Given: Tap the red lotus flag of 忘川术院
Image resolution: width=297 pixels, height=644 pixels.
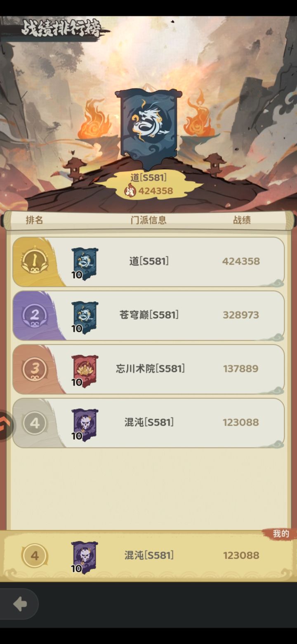Looking at the screenshot, I should point(85,371).
